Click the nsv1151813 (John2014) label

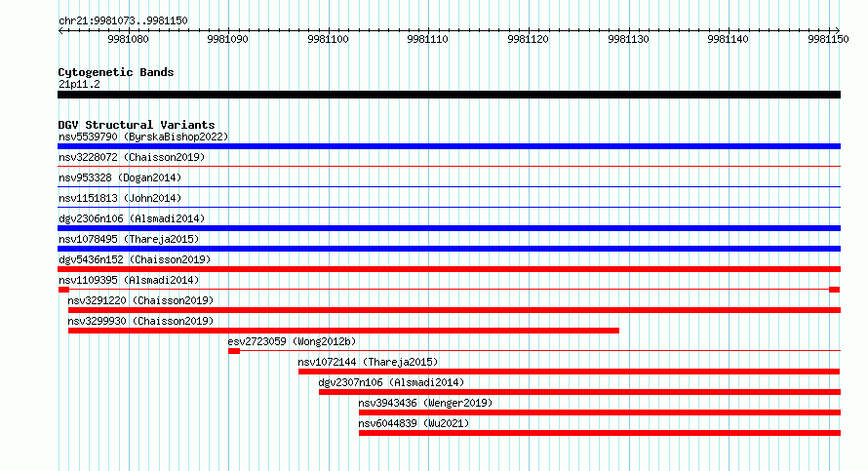(120, 198)
